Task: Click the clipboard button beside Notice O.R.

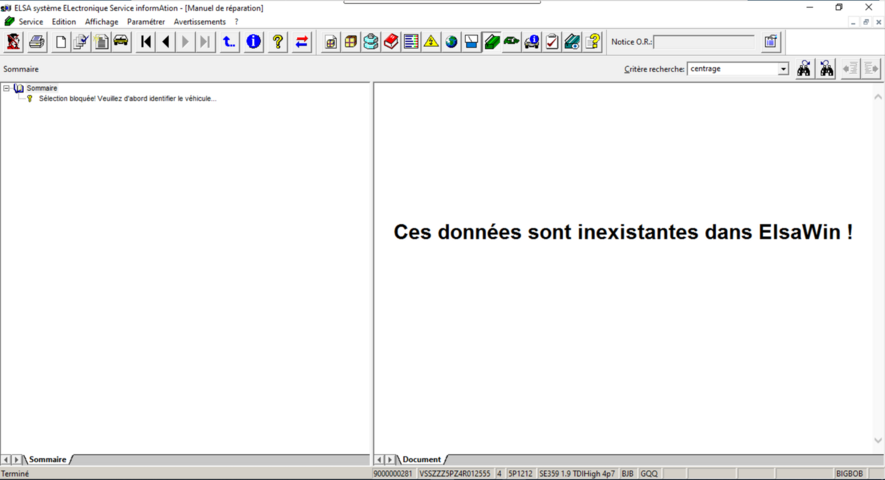Action: pos(771,42)
